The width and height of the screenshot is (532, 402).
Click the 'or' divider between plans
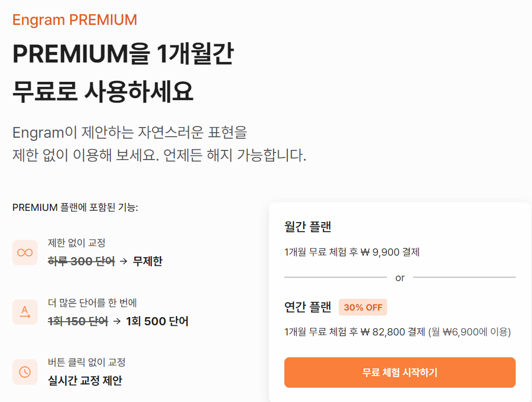pos(400,277)
